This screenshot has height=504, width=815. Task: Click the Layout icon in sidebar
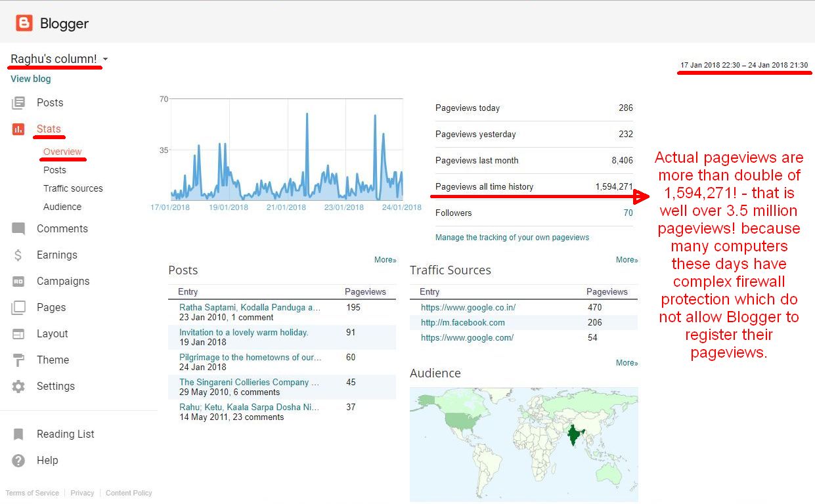[x=18, y=334]
